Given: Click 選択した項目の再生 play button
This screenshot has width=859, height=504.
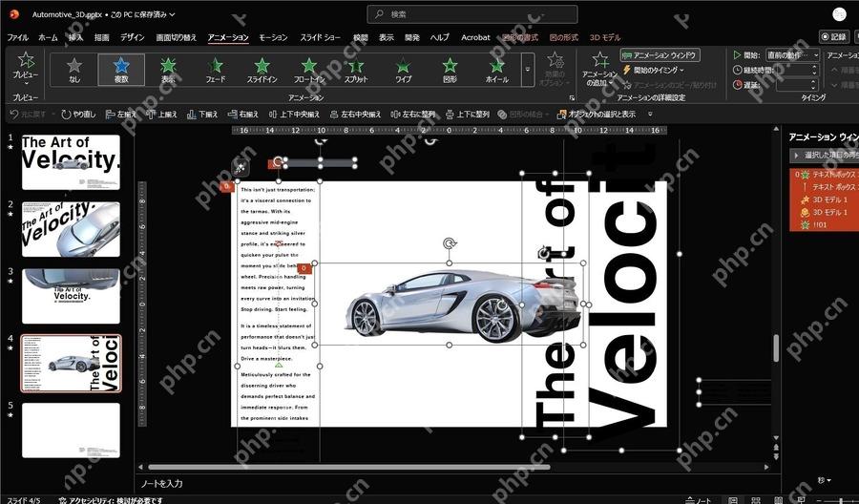Looking at the screenshot, I should coord(825,156).
